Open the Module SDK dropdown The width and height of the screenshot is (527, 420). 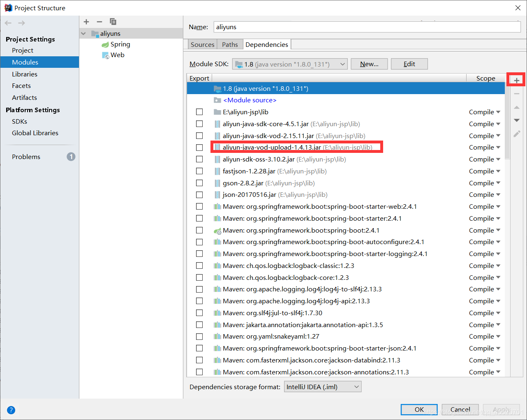point(290,64)
